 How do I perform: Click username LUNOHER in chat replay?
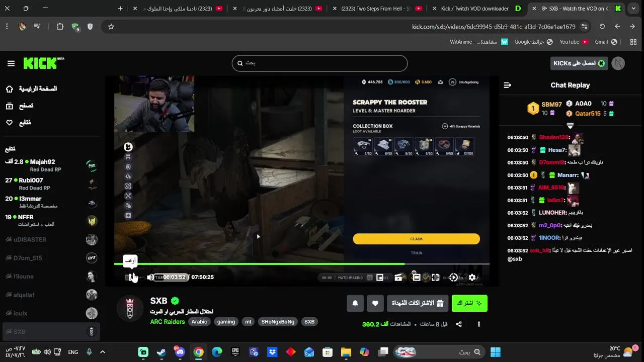(x=553, y=213)
